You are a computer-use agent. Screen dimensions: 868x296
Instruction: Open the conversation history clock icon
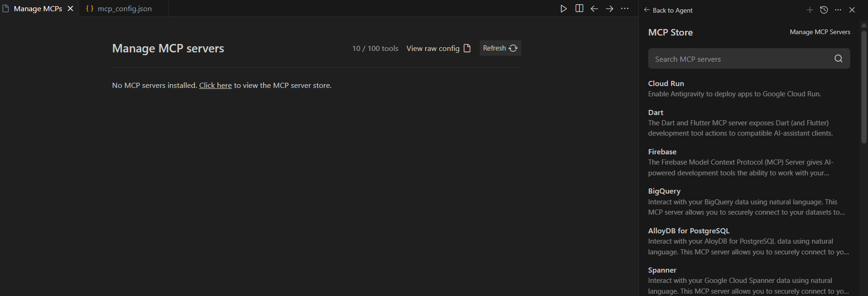(824, 10)
